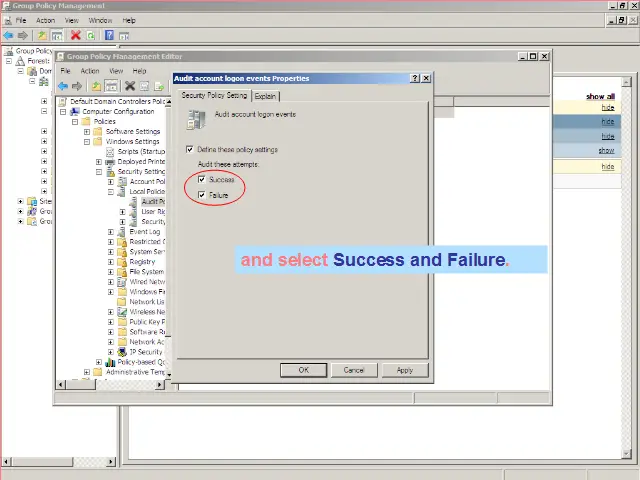Click OK button in properties dialog
This screenshot has height=480, width=640.
coord(304,370)
